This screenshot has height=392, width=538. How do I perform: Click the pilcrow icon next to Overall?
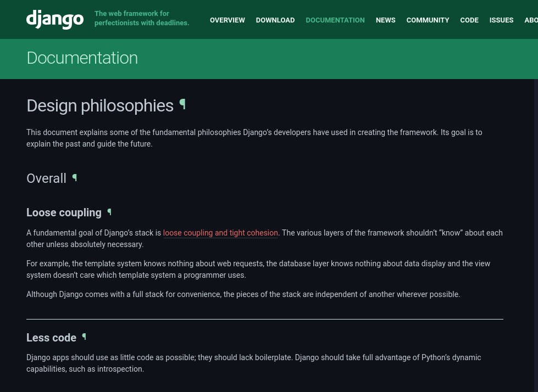coord(75,178)
